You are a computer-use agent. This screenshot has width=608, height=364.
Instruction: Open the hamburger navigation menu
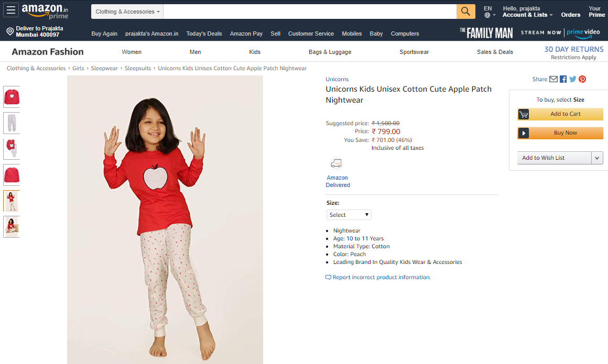[x=12, y=10]
